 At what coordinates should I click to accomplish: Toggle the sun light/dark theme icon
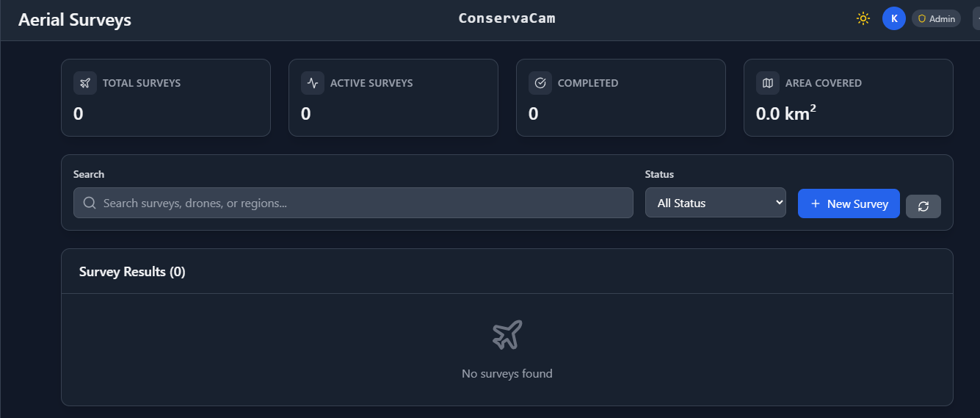click(863, 18)
